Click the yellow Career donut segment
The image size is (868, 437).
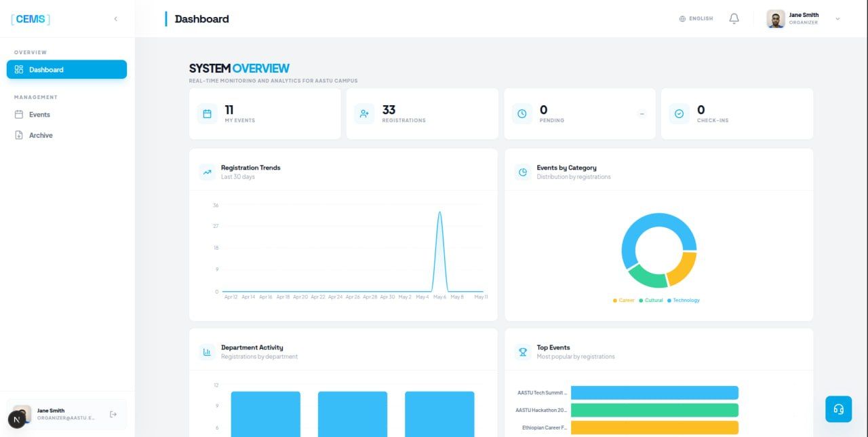pyautogui.click(x=684, y=269)
